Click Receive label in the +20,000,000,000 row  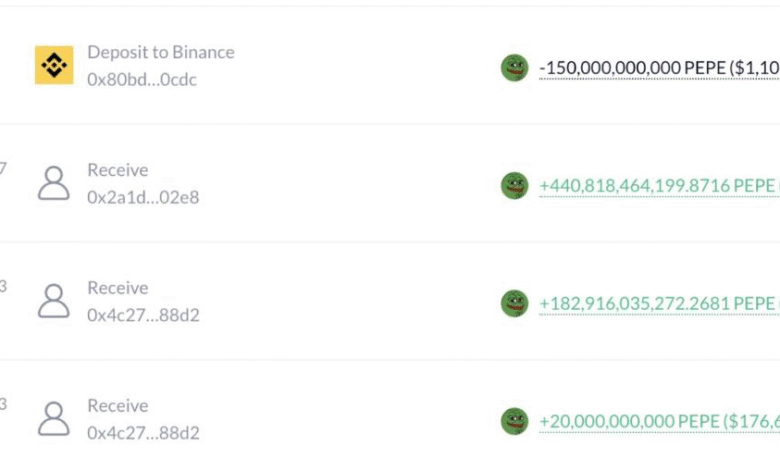[118, 406]
